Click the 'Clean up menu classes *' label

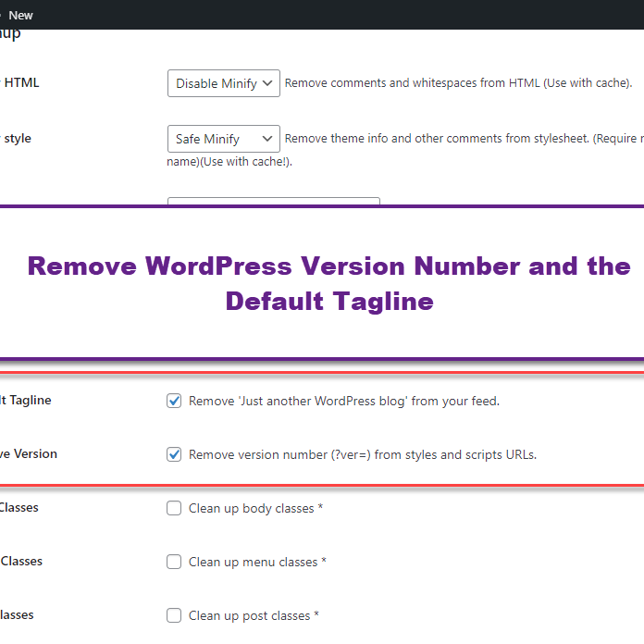point(257,562)
